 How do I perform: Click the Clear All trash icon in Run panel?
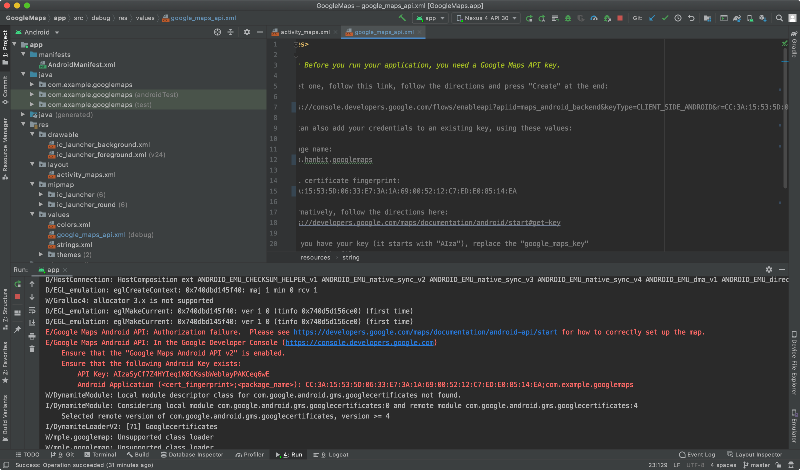click(x=32, y=349)
